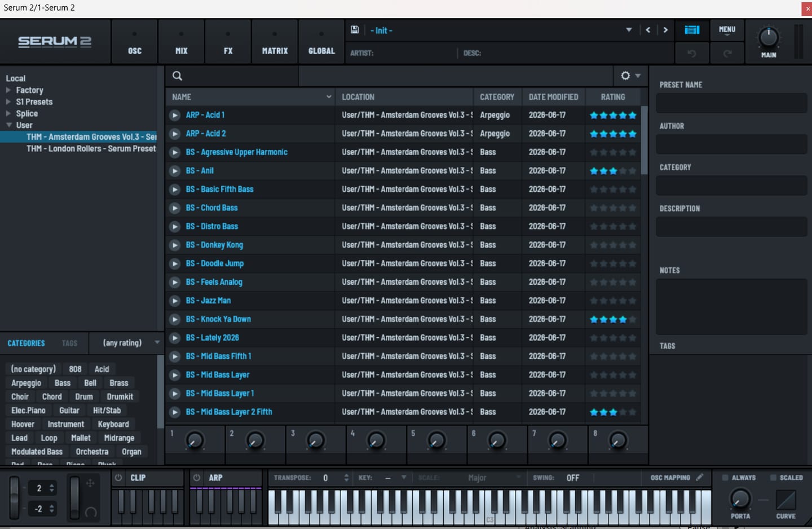
Task: Toggle the CLIP power button
Action: tap(118, 478)
